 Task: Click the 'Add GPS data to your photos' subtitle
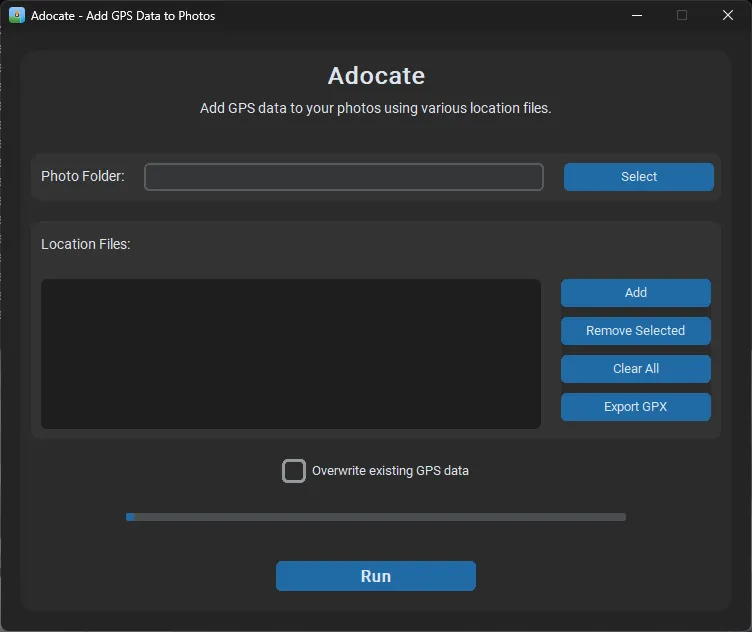coord(376,108)
